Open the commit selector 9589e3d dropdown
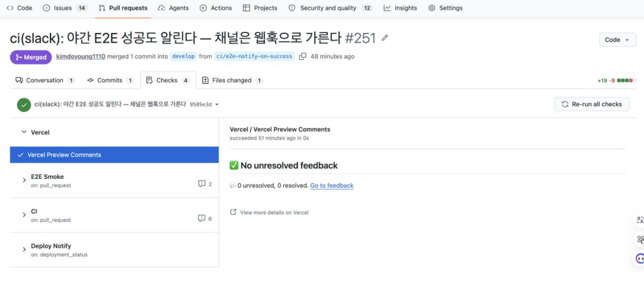Image resolution: width=644 pixels, height=305 pixels. coord(205,105)
